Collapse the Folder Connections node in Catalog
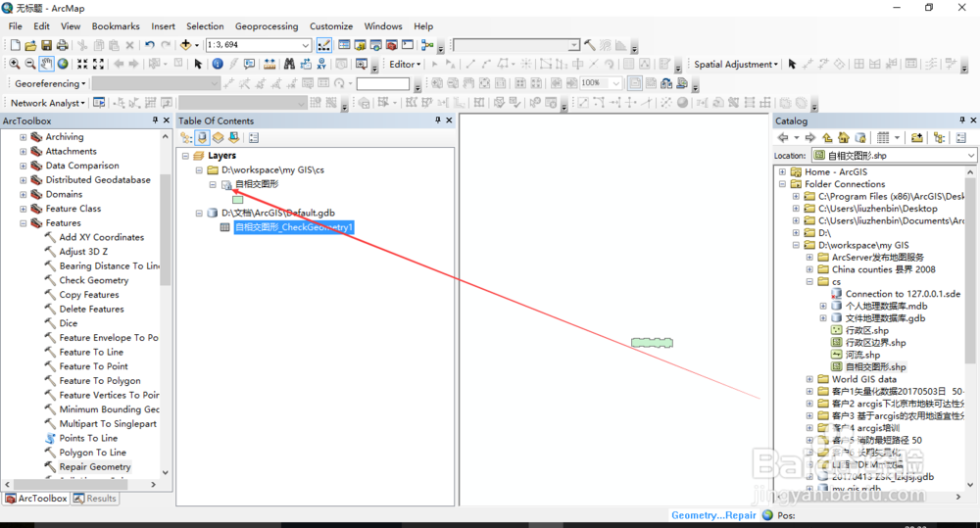The image size is (980, 528). coord(782,184)
